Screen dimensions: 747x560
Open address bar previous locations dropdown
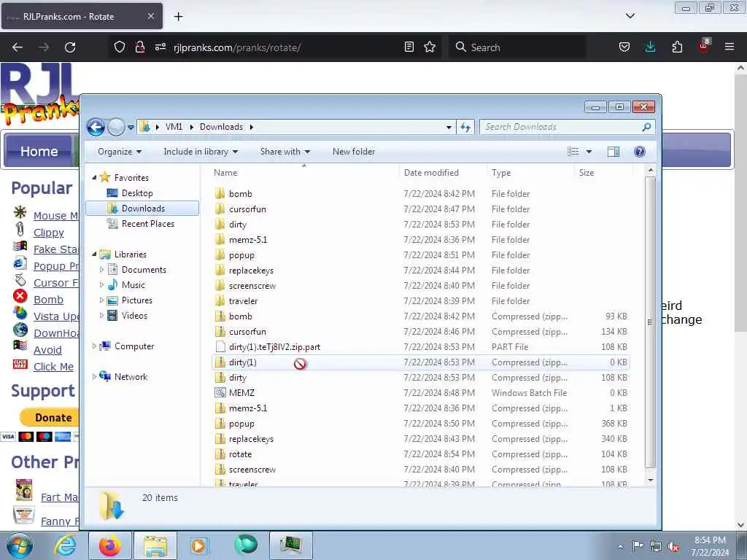click(449, 127)
